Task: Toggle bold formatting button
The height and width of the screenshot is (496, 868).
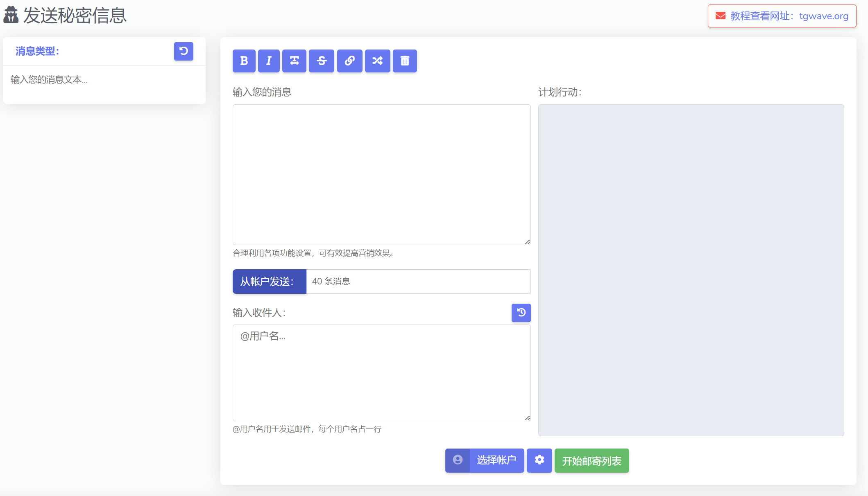Action: click(x=244, y=61)
